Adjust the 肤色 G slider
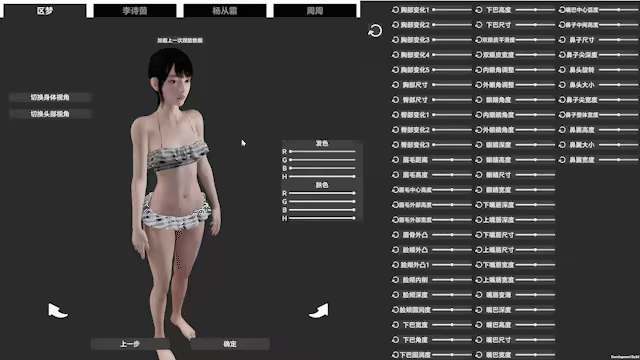640x360 pixels. click(322, 202)
